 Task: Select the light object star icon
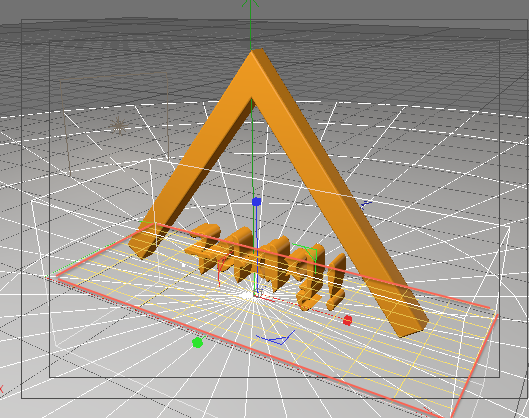tap(118, 126)
